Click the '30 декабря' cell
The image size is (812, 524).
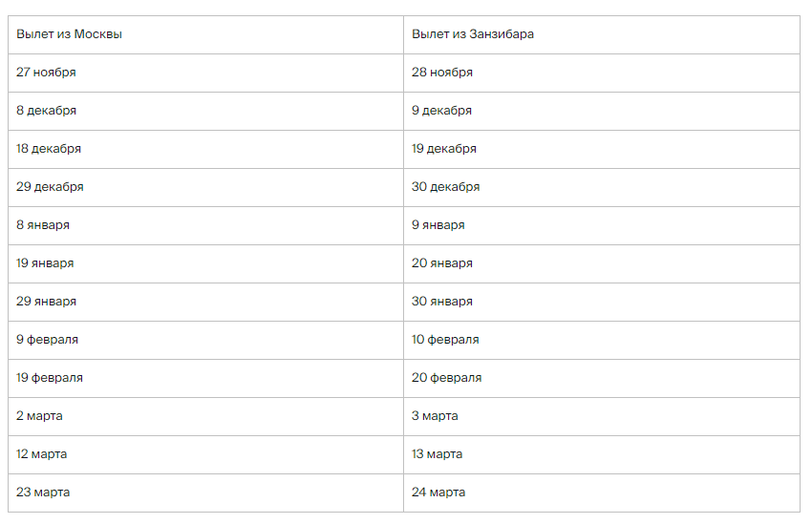(445, 187)
